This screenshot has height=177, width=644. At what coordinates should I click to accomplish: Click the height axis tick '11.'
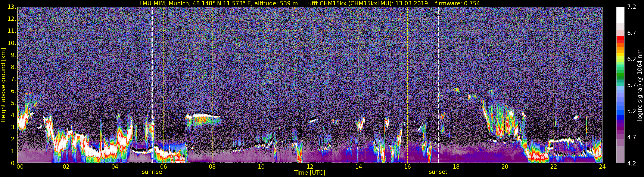click(12, 31)
